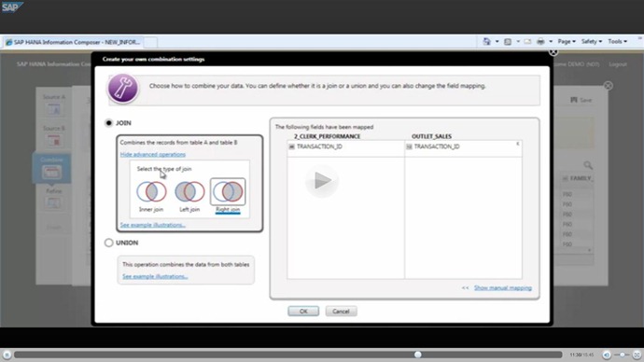Click Combine step in background wizard
The height and width of the screenshot is (362, 644).
[51, 168]
